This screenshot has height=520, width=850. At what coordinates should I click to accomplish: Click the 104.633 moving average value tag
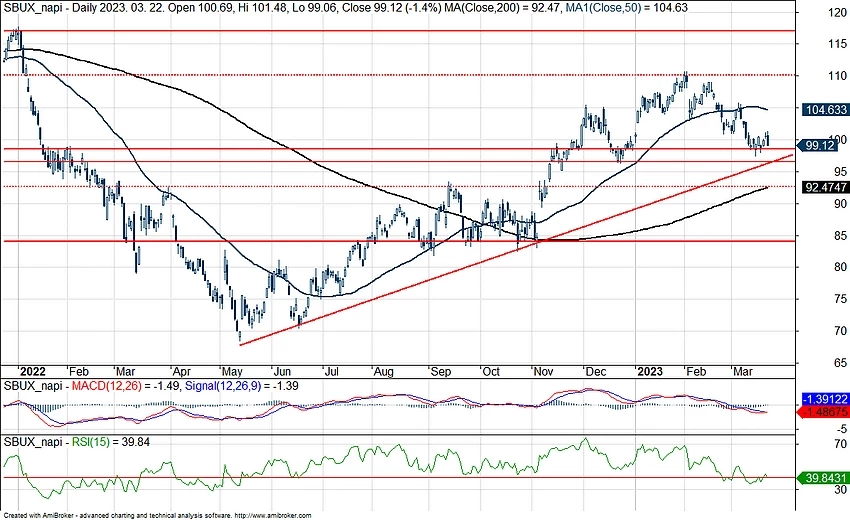click(825, 110)
